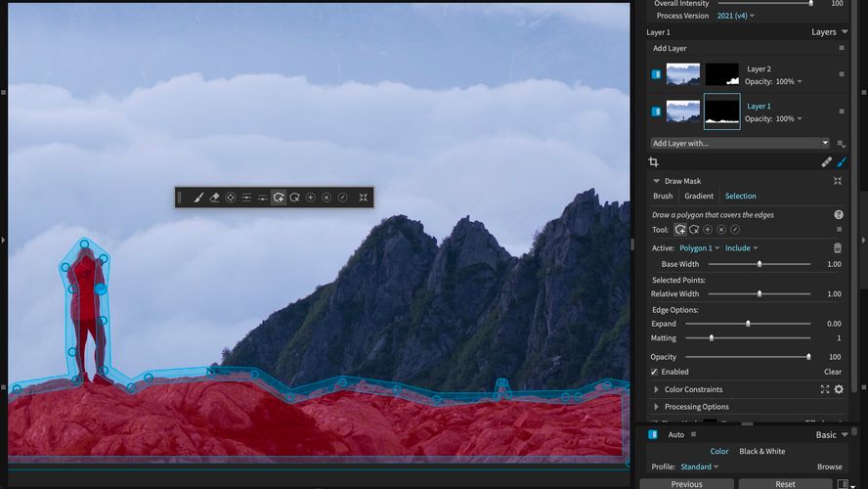This screenshot has width=868, height=489.
Task: Open the help question mark icon
Action: pyautogui.click(x=839, y=214)
